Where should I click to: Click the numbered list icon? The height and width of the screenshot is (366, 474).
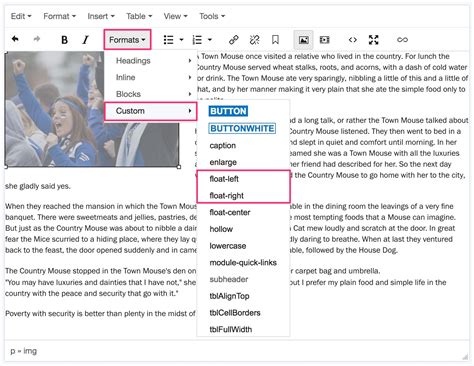pyautogui.click(x=197, y=40)
